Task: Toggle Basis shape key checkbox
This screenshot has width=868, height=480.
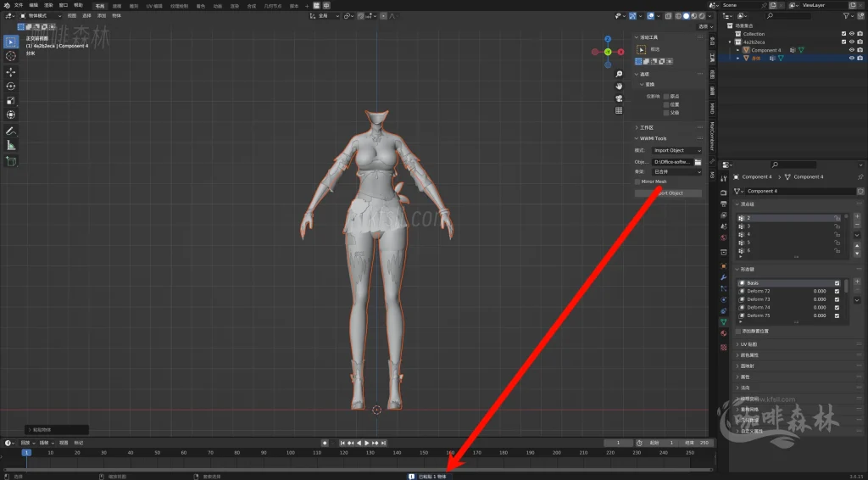Action: 837,283
